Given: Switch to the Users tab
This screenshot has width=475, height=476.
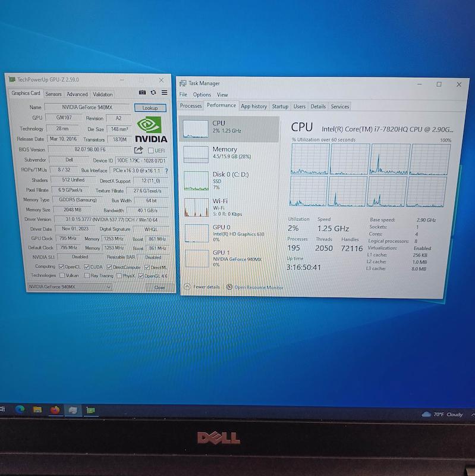Looking at the screenshot, I should click(300, 107).
